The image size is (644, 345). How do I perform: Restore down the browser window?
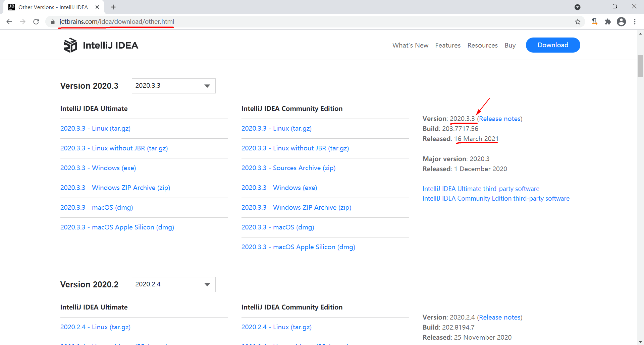[x=615, y=6]
